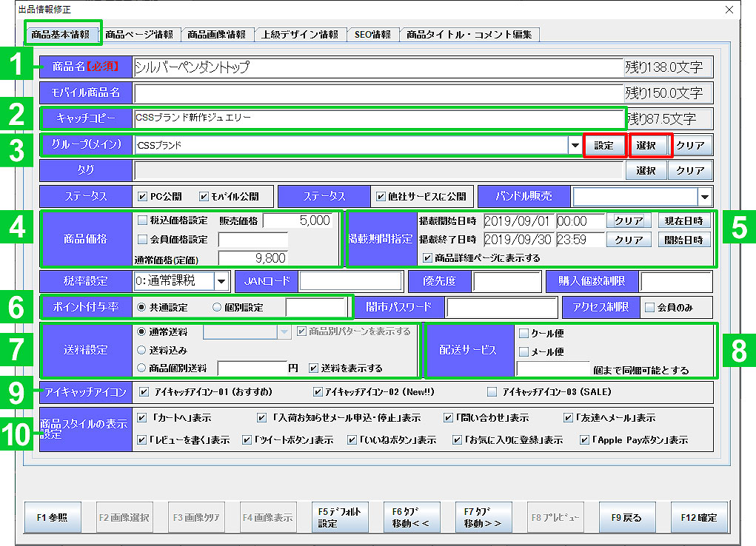Check the クール便 delivery option
Screen dimensions: 756x546
click(524, 333)
